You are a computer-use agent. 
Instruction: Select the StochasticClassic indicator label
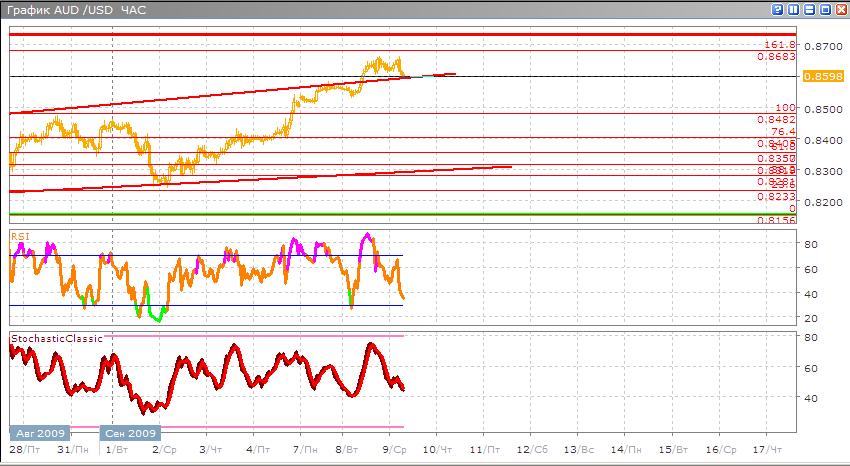click(x=58, y=339)
